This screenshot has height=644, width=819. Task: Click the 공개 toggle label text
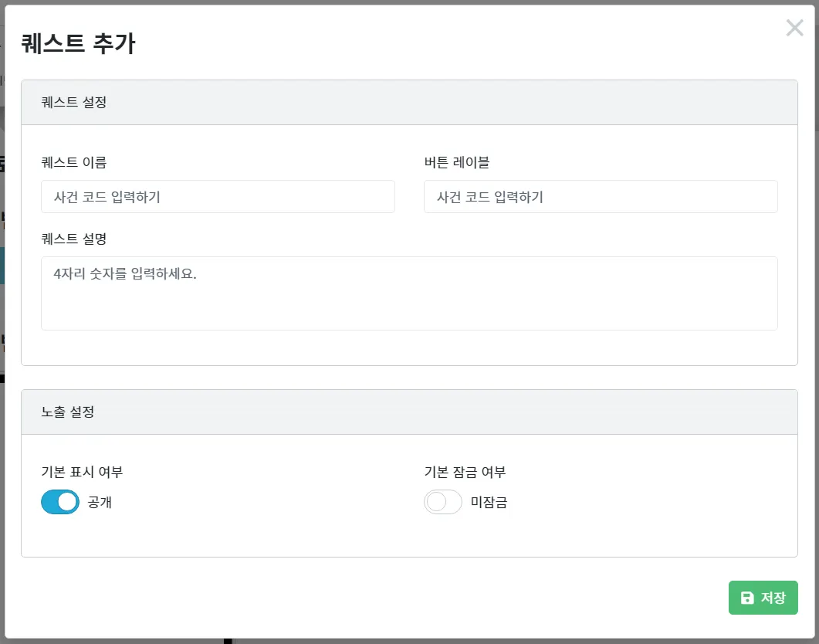point(100,503)
